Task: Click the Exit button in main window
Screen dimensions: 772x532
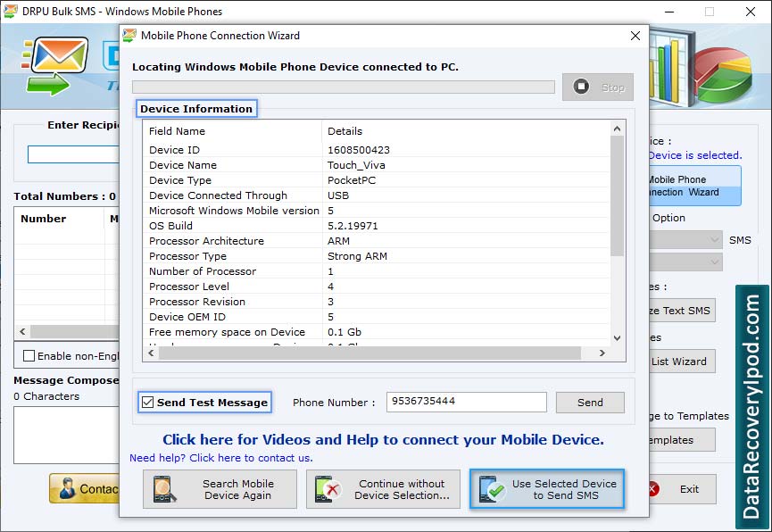Action: (684, 489)
